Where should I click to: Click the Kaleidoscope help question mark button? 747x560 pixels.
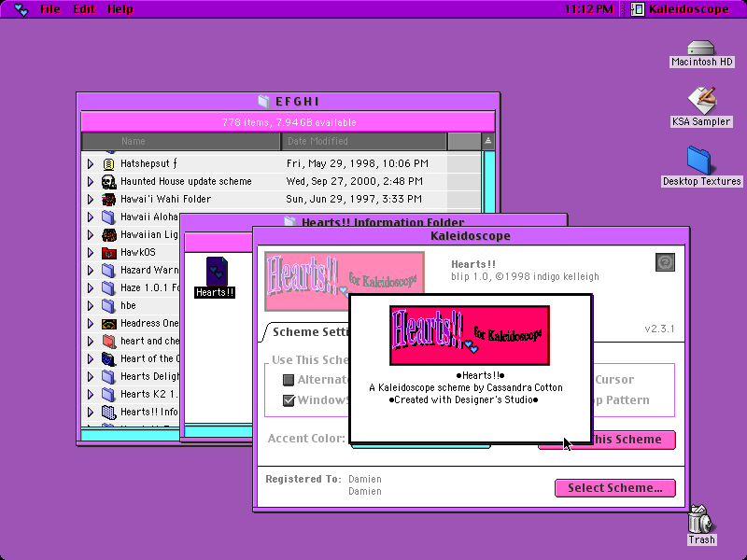(665, 262)
